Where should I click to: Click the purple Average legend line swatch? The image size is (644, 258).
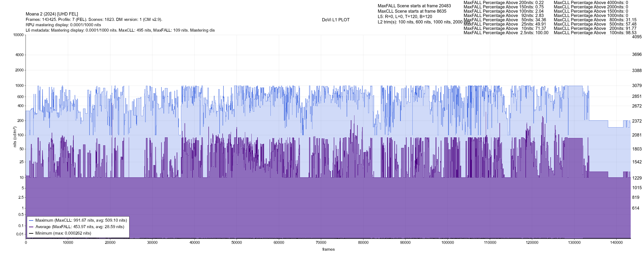pos(31,227)
